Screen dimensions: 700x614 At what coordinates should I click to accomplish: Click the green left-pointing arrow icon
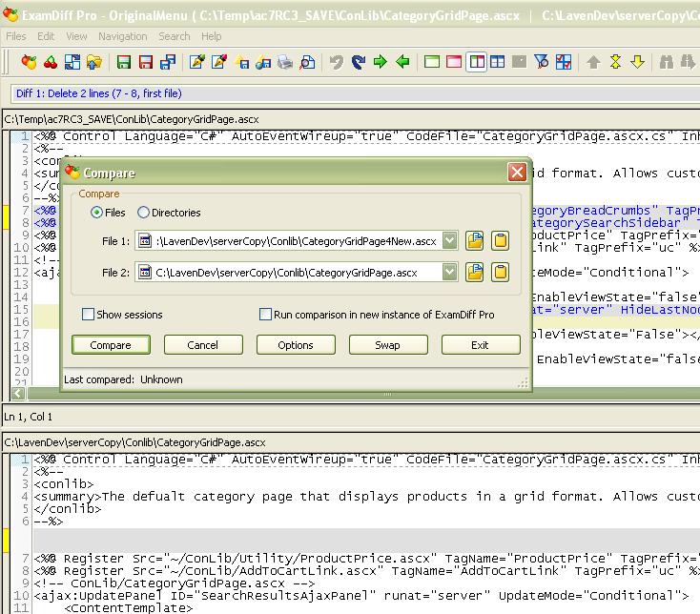coord(402,62)
